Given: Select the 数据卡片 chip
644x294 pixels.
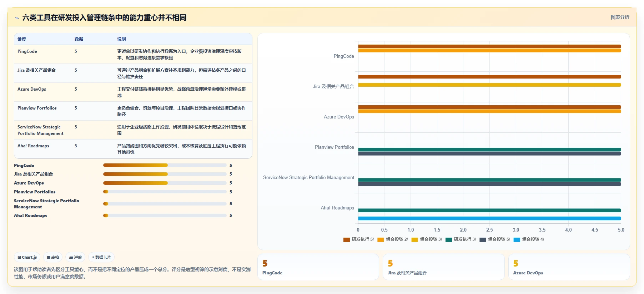Looking at the screenshot, I should point(101,257).
